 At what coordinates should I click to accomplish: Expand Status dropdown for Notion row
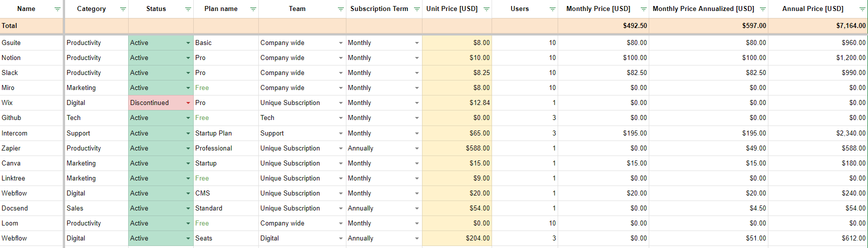tap(188, 58)
